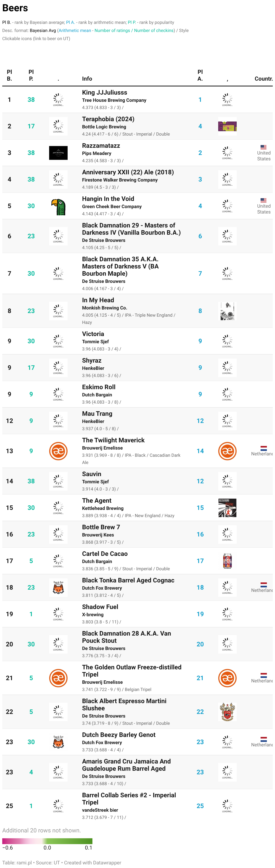Sort by Pl B. column header
Image resolution: width=275 pixels, height=868 pixels.
[9, 75]
